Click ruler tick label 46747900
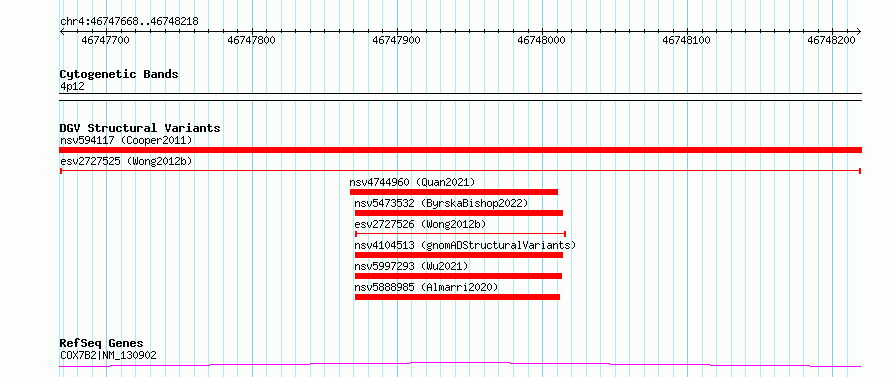Screen dimensions: 890x377 coord(396,40)
